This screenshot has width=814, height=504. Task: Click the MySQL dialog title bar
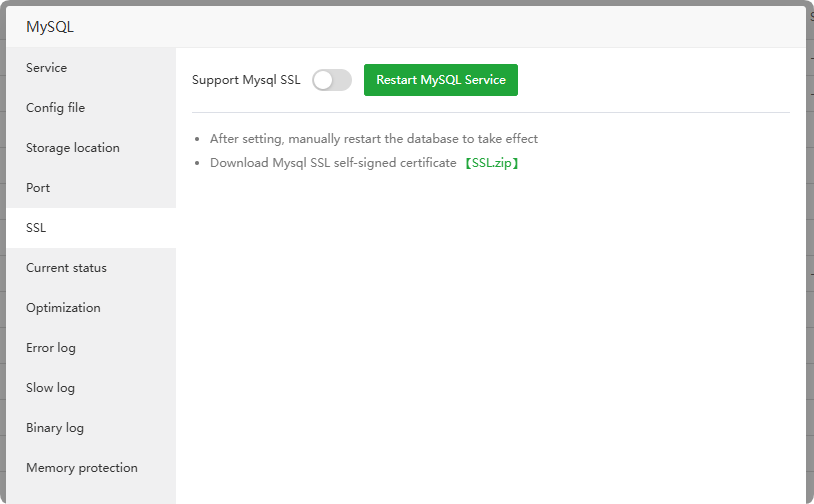pyautogui.click(x=400, y=27)
